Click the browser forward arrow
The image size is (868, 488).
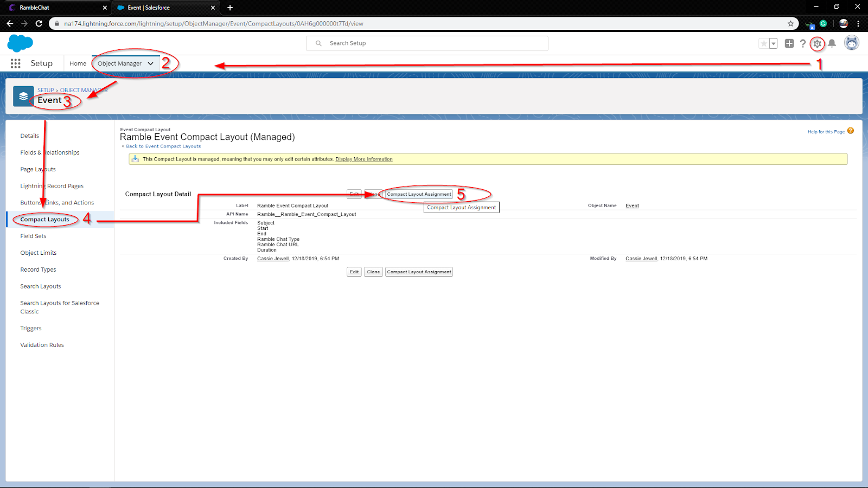click(x=24, y=23)
